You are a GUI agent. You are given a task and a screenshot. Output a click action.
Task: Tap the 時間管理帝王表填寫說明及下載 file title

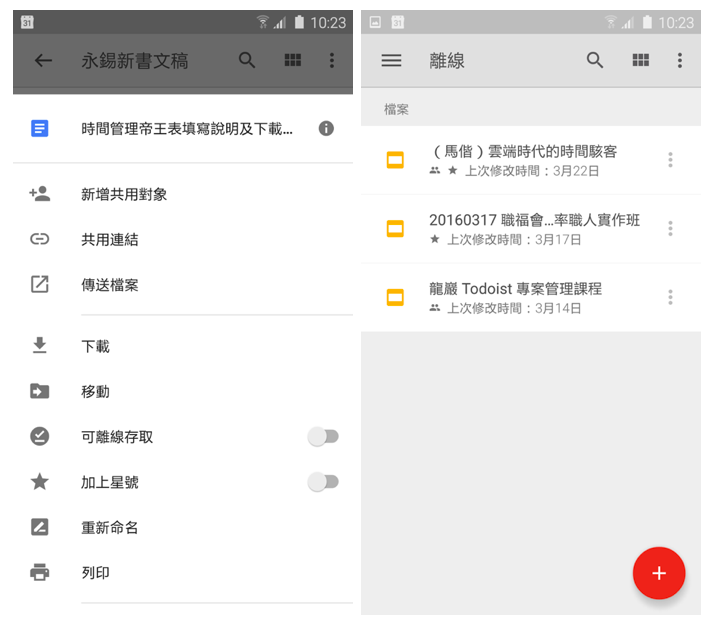click(x=187, y=129)
